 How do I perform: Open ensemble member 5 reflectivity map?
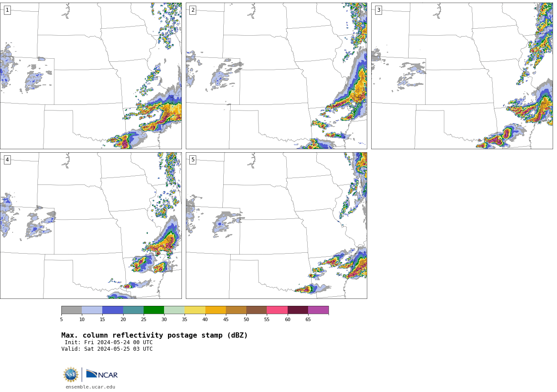tap(276, 225)
